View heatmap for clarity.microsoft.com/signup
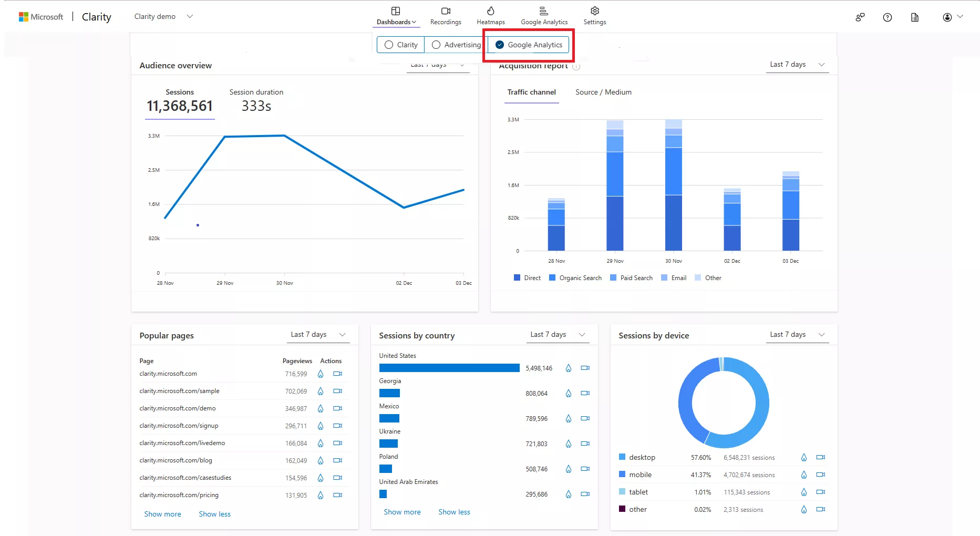This screenshot has height=536, width=980. tap(321, 426)
